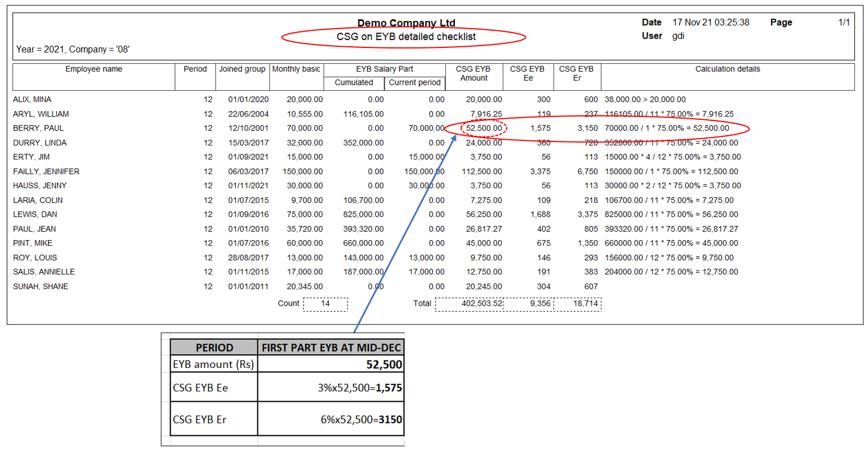Click the "CSG EYB Er" row label in the inset table
This screenshot has width=868, height=449.
click(x=200, y=419)
